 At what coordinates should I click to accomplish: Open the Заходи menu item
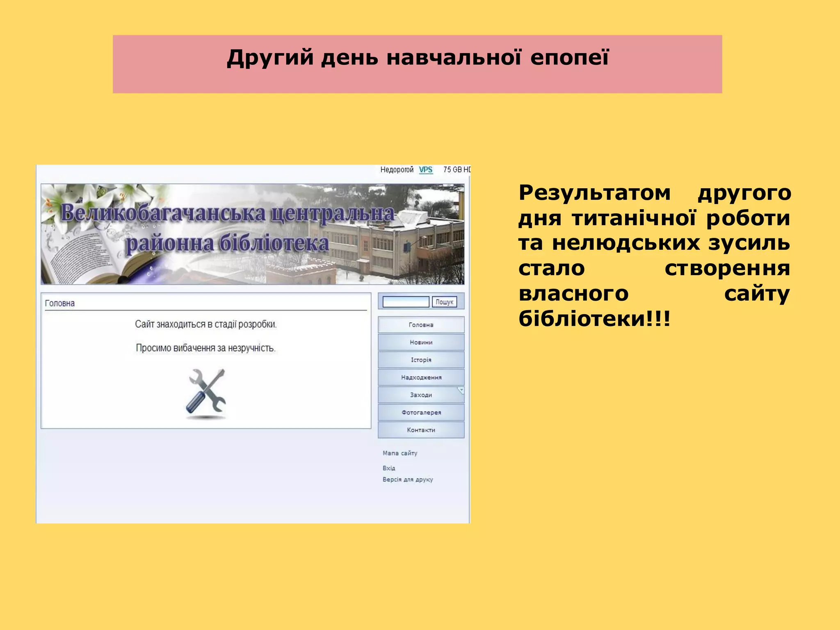coord(421,395)
